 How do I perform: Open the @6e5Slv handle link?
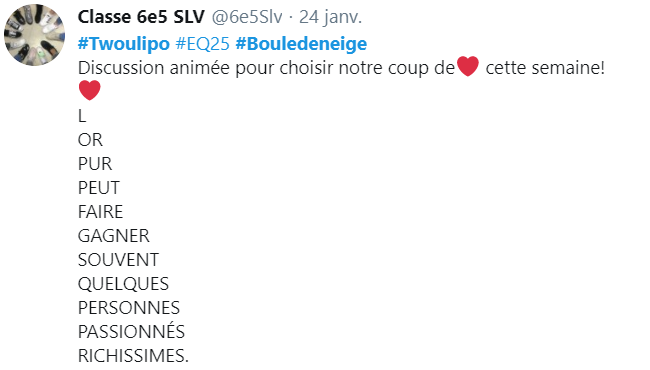point(247,17)
